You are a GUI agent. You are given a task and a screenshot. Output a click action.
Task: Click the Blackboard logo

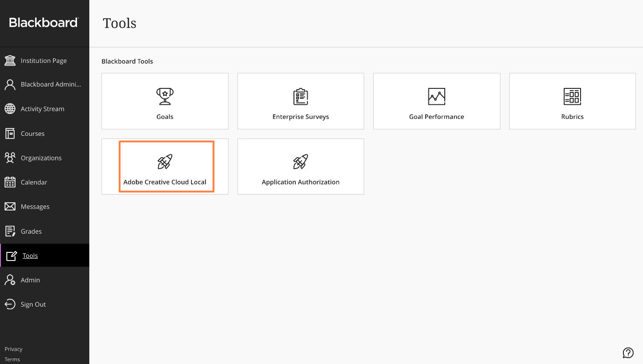click(44, 22)
